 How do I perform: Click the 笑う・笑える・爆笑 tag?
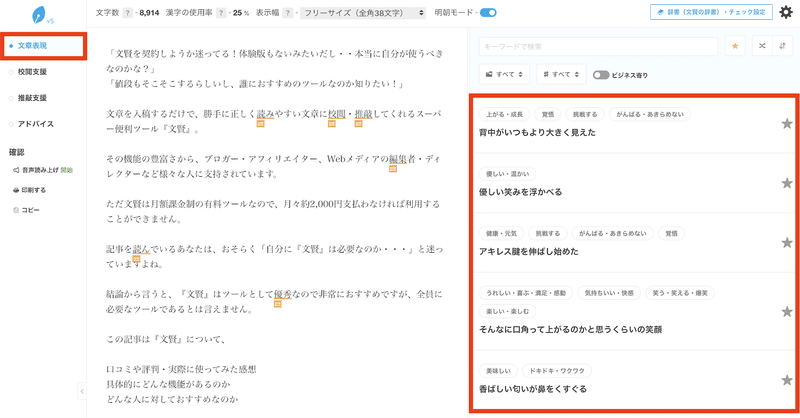tap(680, 293)
